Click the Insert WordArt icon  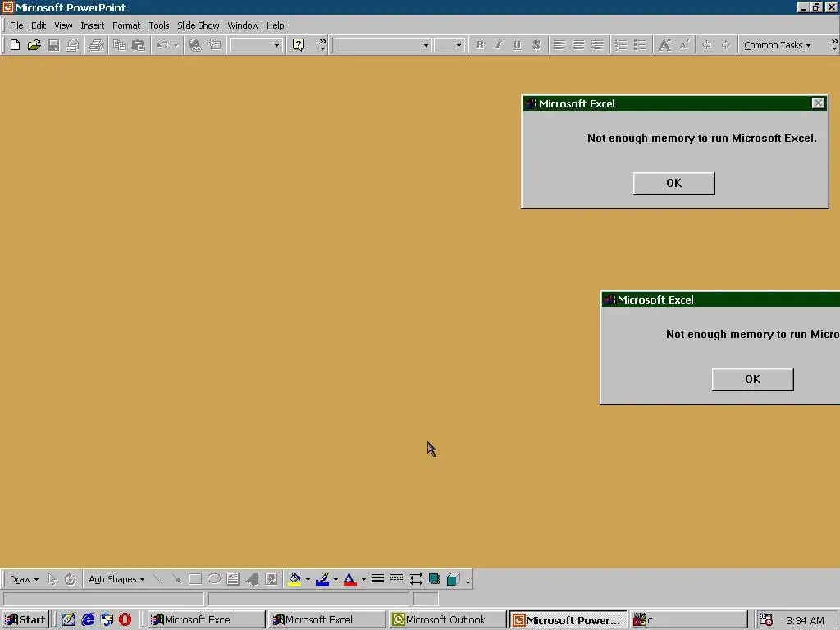(x=252, y=579)
